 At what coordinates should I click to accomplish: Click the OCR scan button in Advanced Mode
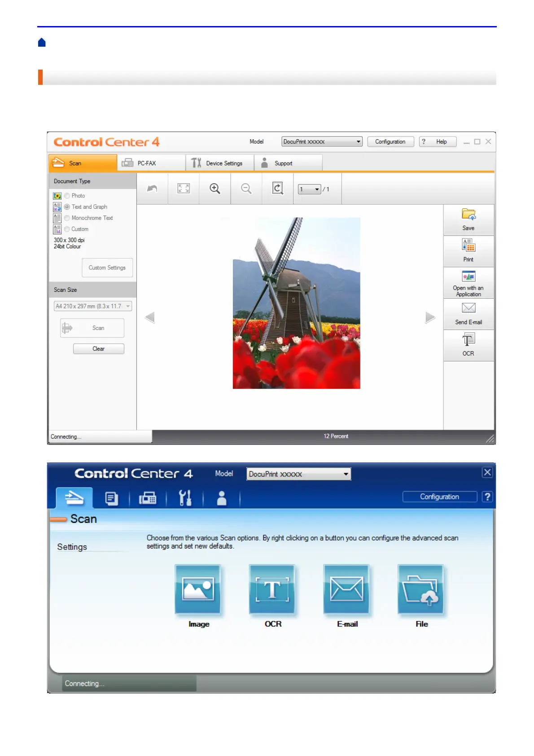272,589
